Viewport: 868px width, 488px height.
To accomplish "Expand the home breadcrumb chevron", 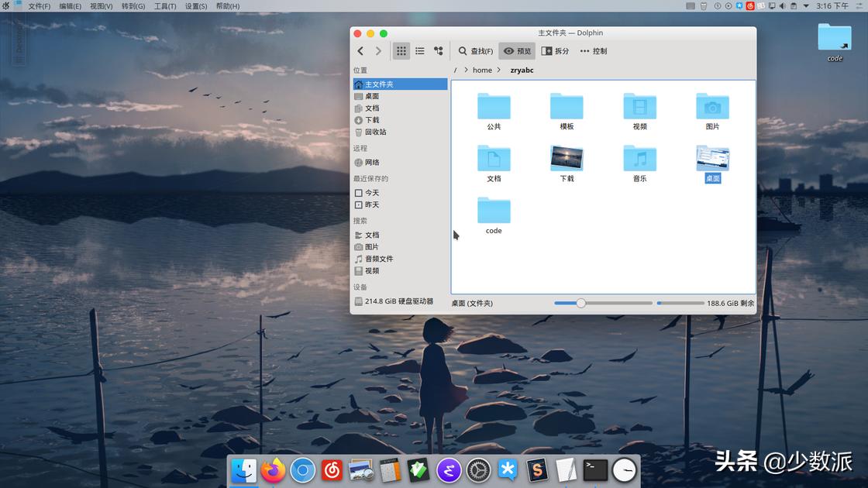I will click(499, 70).
